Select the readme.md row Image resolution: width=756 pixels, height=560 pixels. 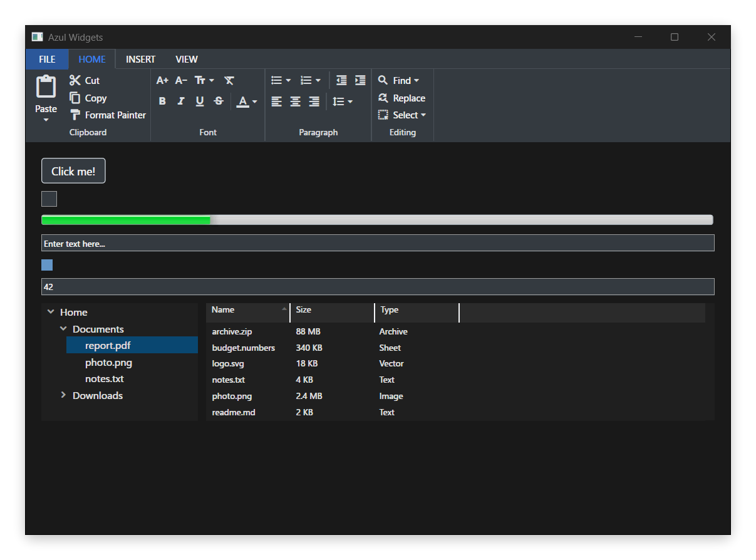tap(456, 412)
